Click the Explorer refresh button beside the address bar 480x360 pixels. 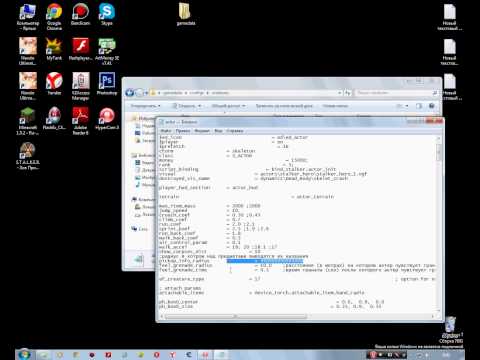348,93
